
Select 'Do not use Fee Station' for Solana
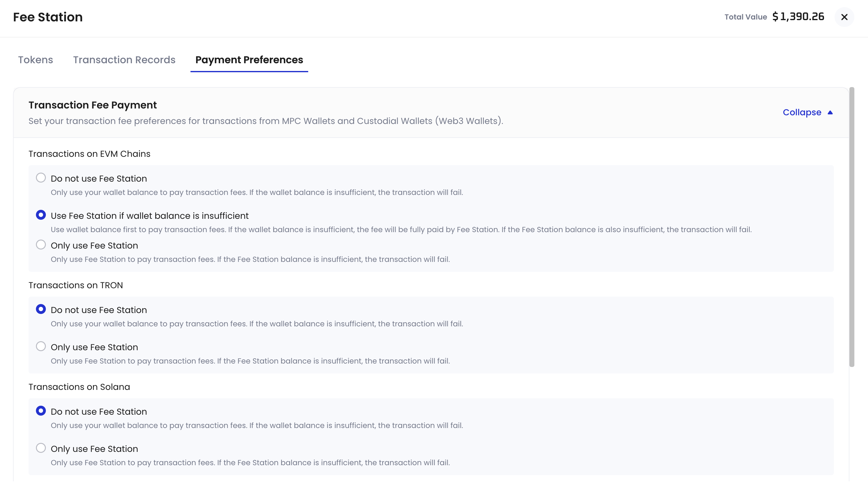(41, 411)
